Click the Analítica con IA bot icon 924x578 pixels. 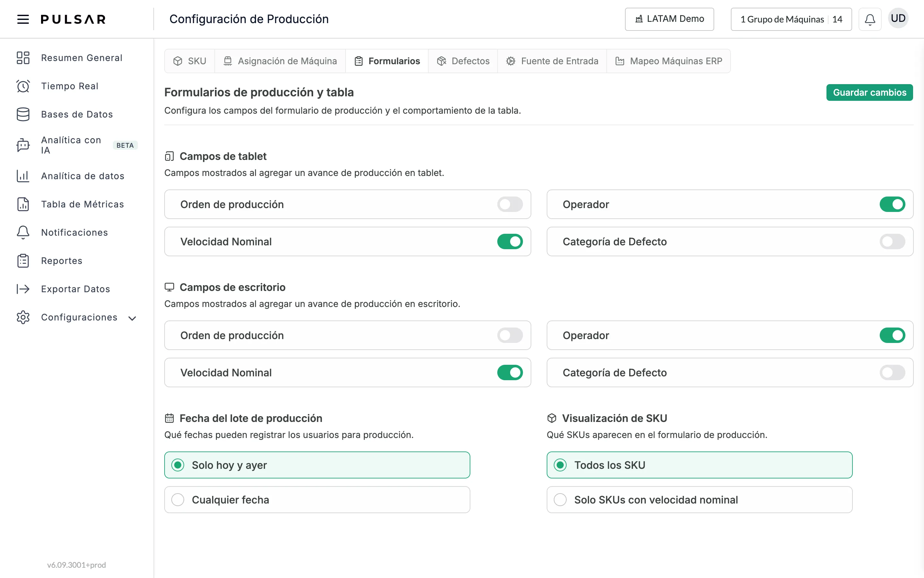[23, 145]
